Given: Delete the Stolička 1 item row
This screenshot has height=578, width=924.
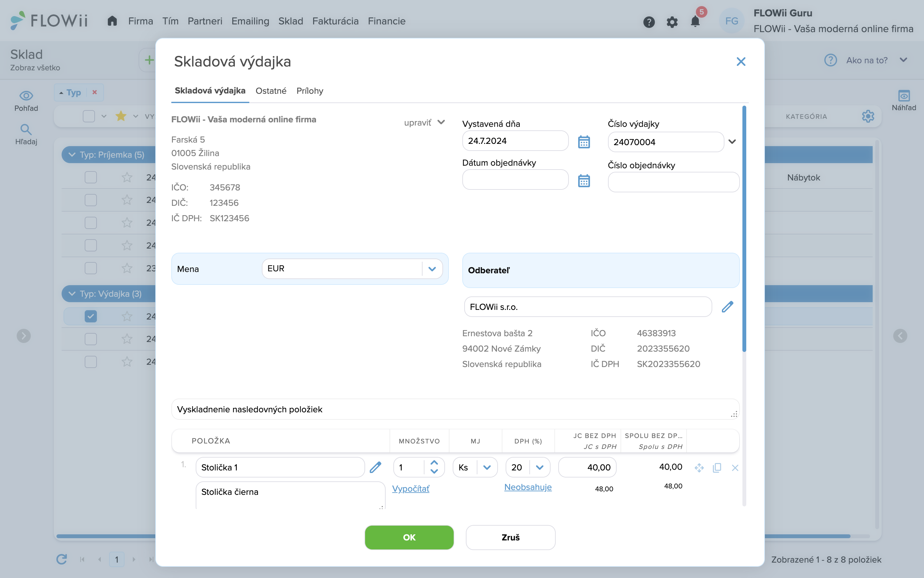Looking at the screenshot, I should (735, 468).
